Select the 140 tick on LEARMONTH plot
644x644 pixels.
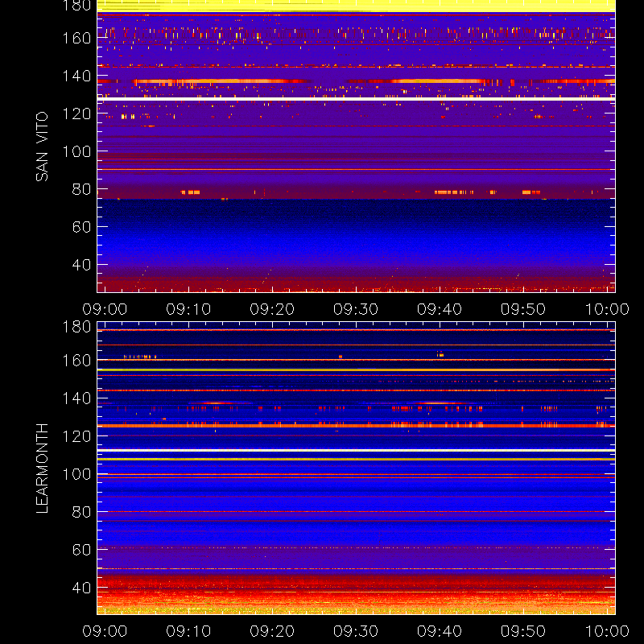point(76,398)
